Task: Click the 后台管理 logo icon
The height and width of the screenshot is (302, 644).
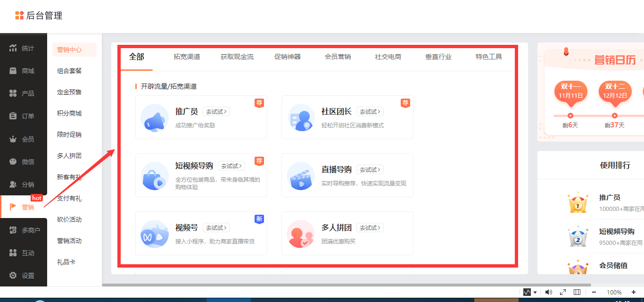Action: (19, 16)
